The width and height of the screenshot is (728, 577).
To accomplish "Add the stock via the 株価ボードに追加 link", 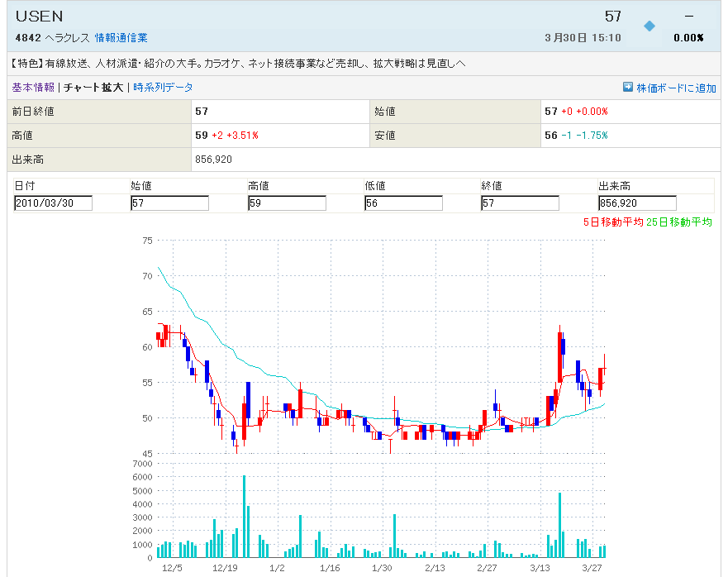I will pyautogui.click(x=676, y=88).
